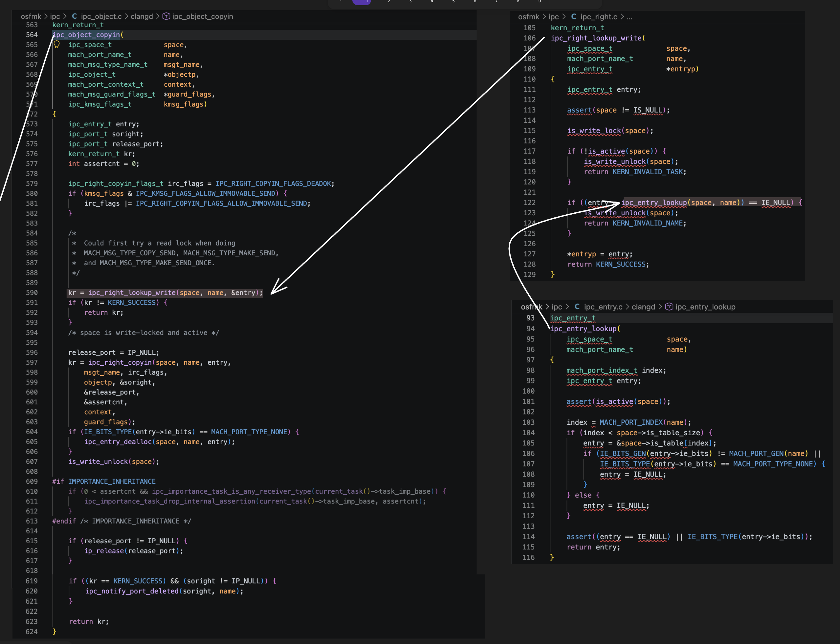Click the #if IMPORTANCE_INHERITANCE directive
840x644 pixels.
tap(104, 482)
